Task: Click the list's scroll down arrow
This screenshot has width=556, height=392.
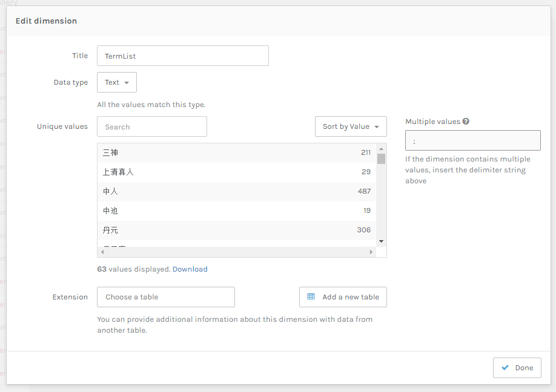Action: point(381,241)
